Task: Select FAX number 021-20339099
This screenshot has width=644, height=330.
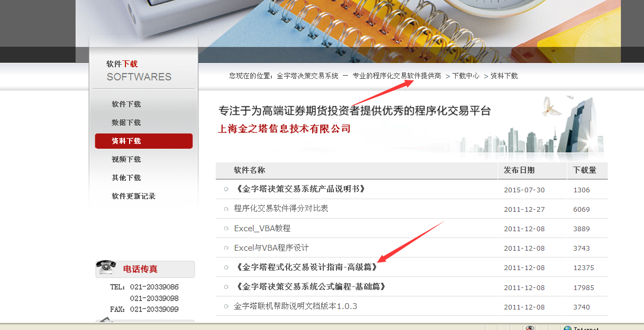Action: tap(154, 310)
